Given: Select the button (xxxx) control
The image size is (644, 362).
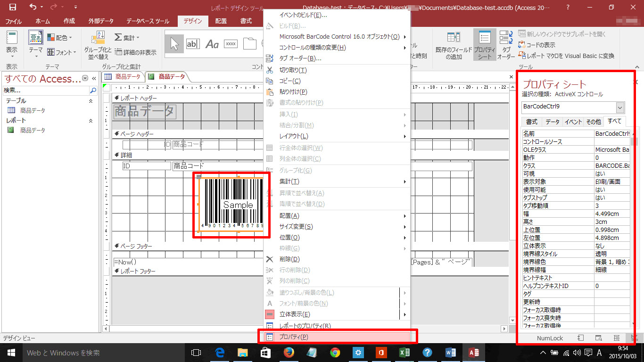Looking at the screenshot, I should point(231,44).
